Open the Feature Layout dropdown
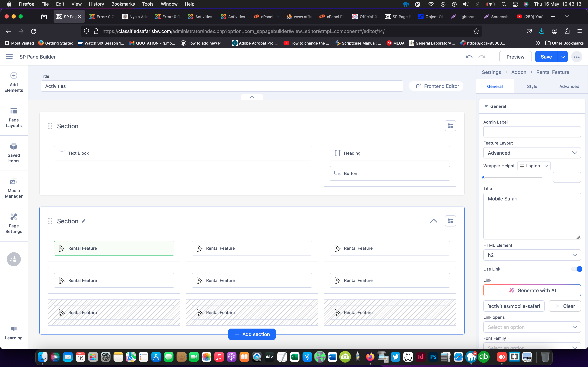588x367 pixels. (x=532, y=153)
